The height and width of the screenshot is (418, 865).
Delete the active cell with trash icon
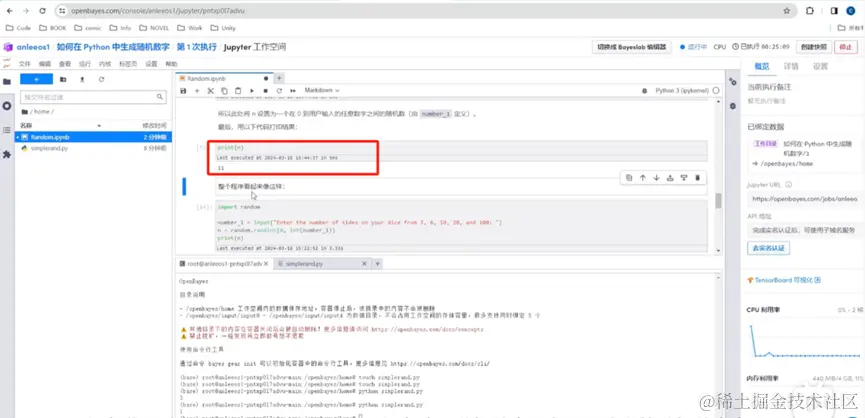click(697, 178)
